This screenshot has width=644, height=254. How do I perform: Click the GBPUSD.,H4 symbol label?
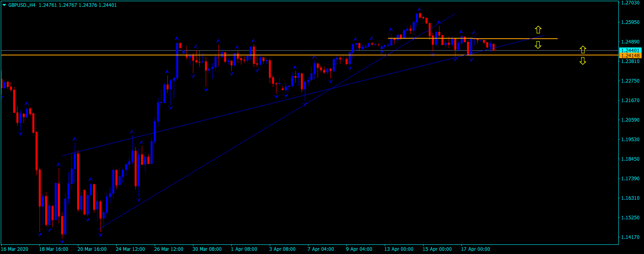coord(22,5)
